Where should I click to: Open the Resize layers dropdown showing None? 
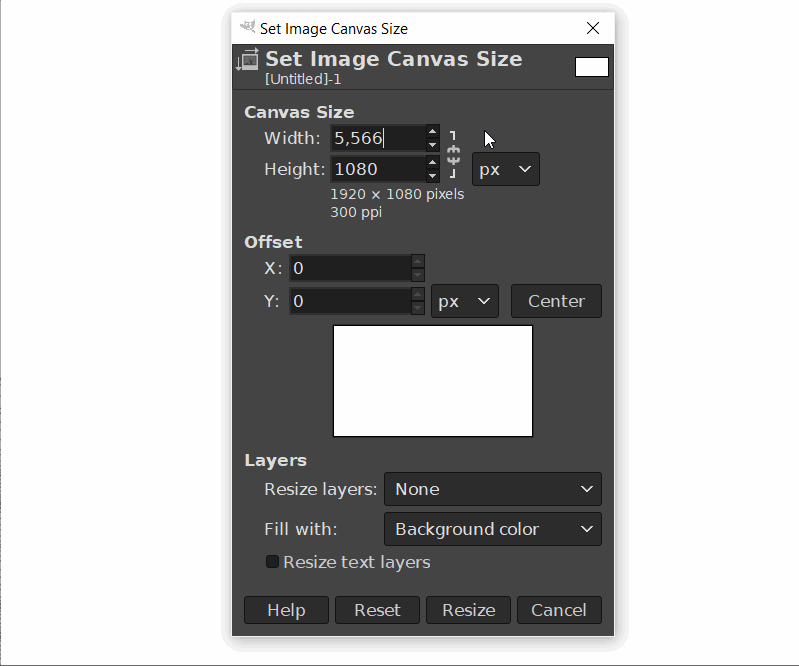[x=493, y=489]
